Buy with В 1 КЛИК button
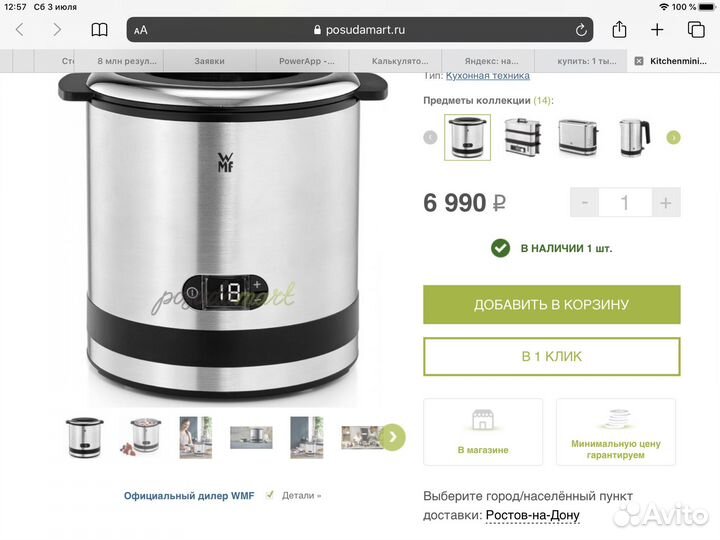 coord(551,357)
